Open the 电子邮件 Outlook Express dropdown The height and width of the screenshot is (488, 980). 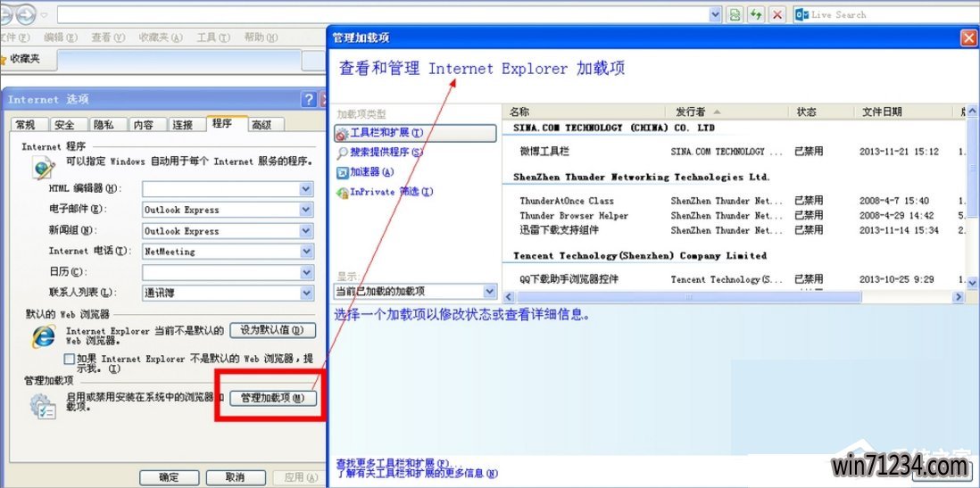coord(305,210)
